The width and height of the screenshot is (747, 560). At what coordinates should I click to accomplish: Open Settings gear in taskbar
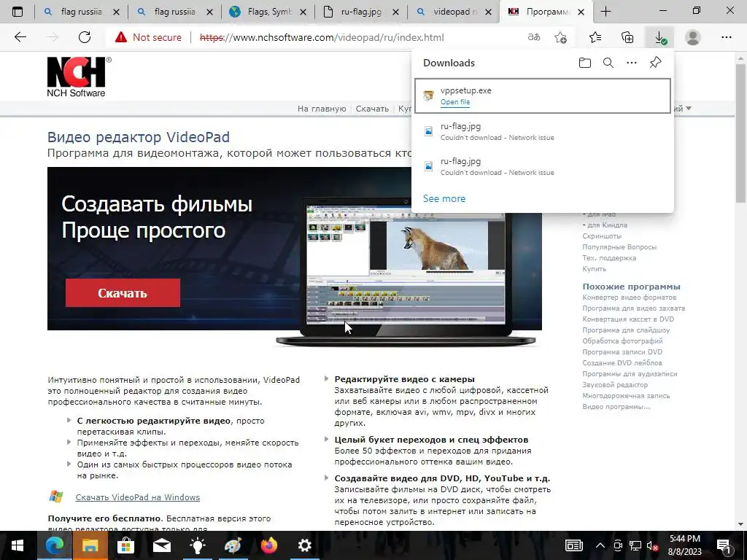point(304,545)
